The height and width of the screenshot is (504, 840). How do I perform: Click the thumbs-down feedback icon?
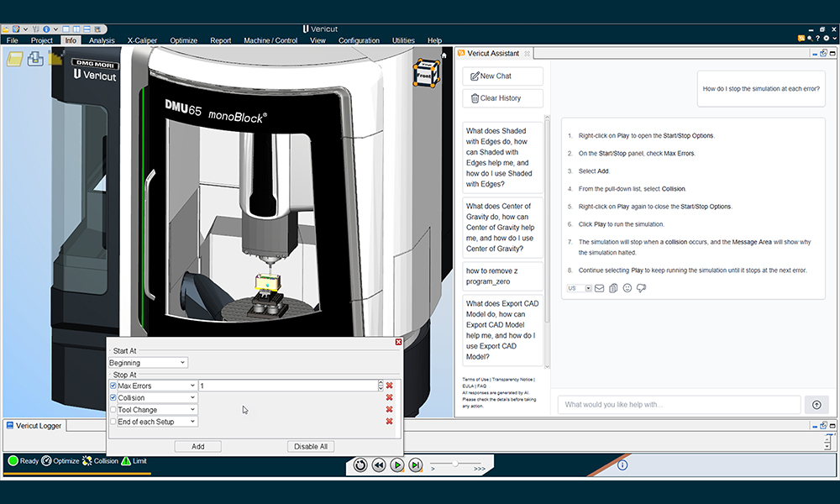coord(641,288)
